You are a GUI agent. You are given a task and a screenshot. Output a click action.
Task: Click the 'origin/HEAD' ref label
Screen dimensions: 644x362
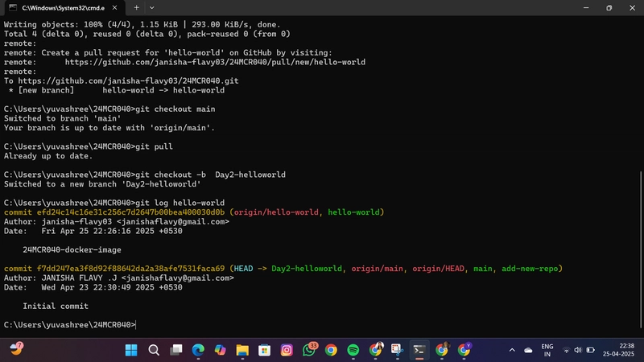pyautogui.click(x=438, y=269)
